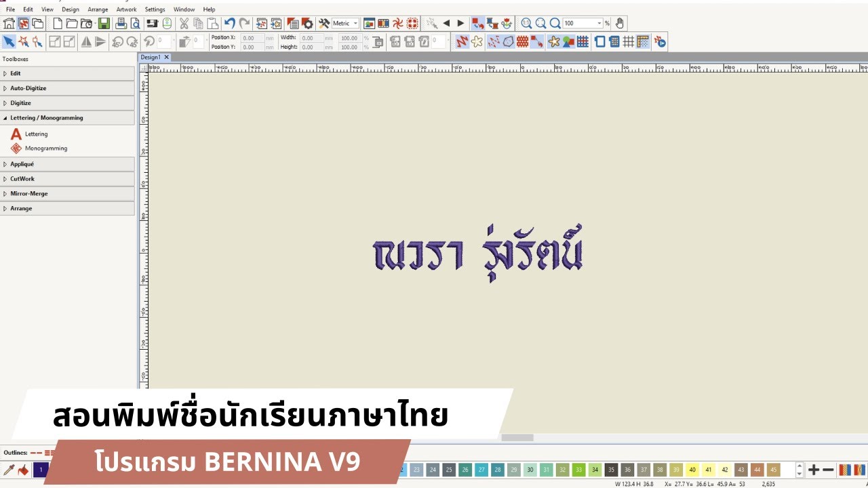Viewport: 868px width, 488px height.
Task: Open Print Preview magnifier page icon
Action: point(136,23)
